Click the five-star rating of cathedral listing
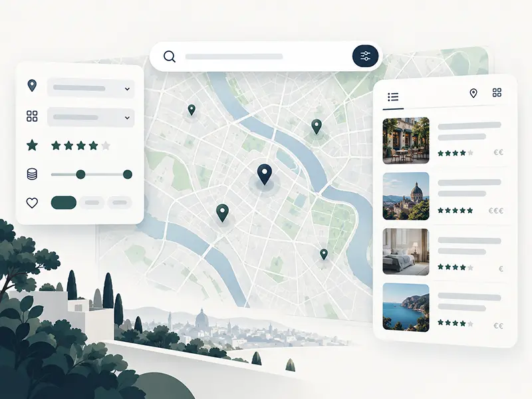 click(x=456, y=210)
